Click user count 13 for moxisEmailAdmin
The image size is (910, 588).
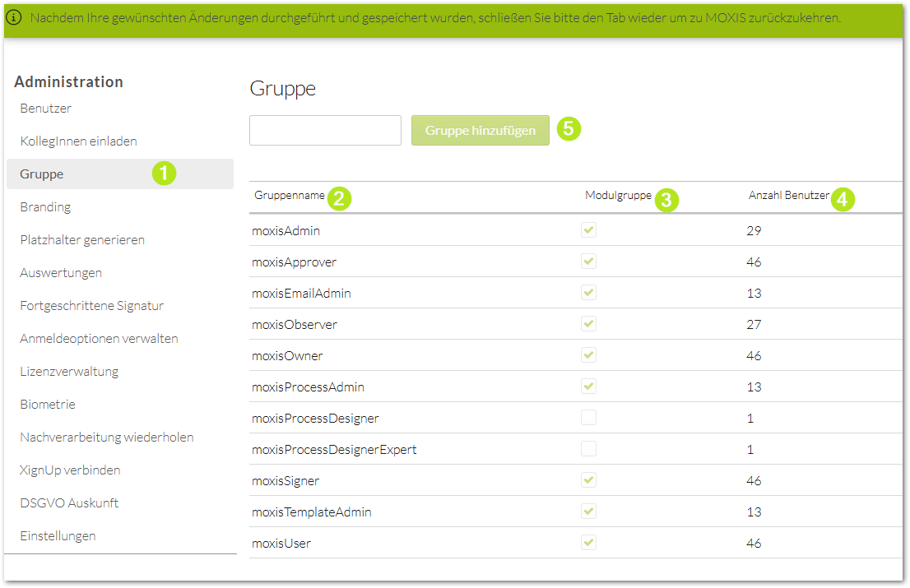754,294
